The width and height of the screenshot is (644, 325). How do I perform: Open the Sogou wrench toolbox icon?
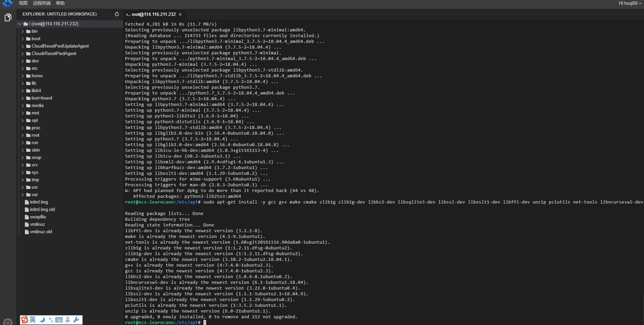(x=76, y=320)
